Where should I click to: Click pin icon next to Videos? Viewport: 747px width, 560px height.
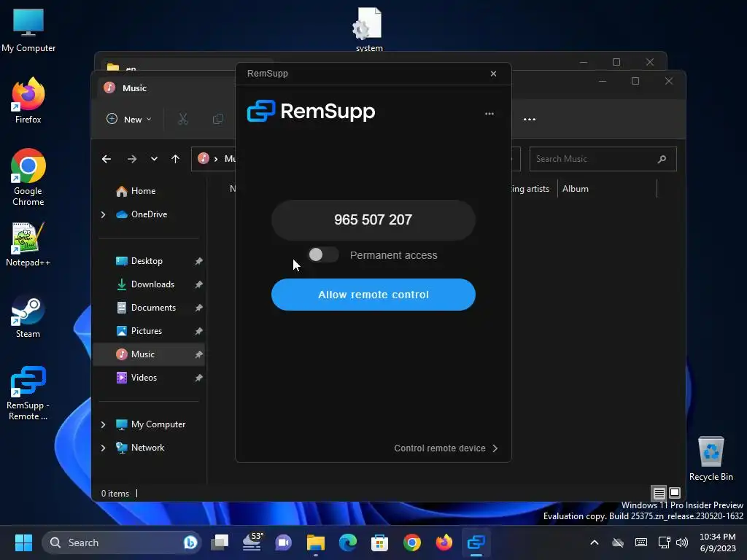tap(198, 378)
